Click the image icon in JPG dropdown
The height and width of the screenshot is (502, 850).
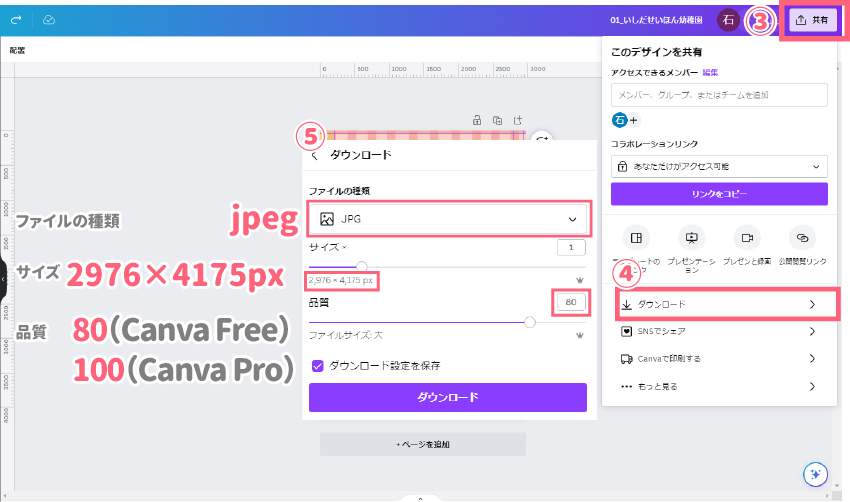(327, 219)
